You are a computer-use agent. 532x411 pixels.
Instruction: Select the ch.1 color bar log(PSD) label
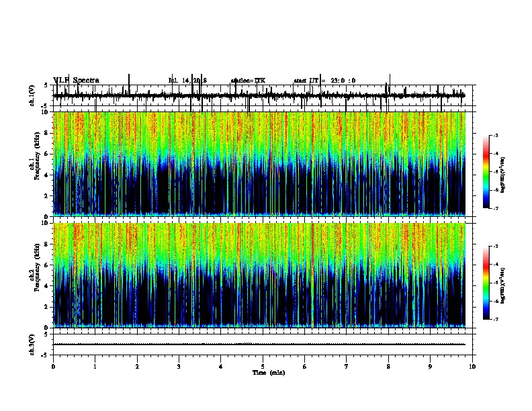(502, 175)
